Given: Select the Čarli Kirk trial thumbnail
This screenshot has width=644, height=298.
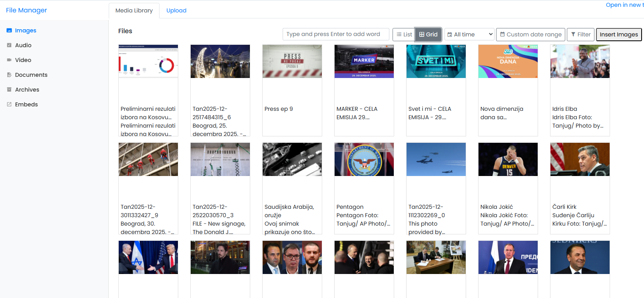Looking at the screenshot, I should pos(580,159).
